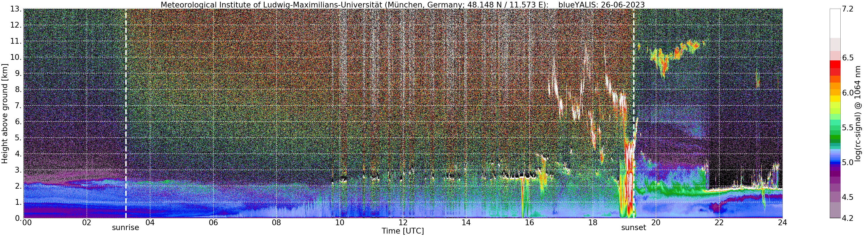
Task: Click the colorbar value '5.0'
Action: click(x=848, y=163)
